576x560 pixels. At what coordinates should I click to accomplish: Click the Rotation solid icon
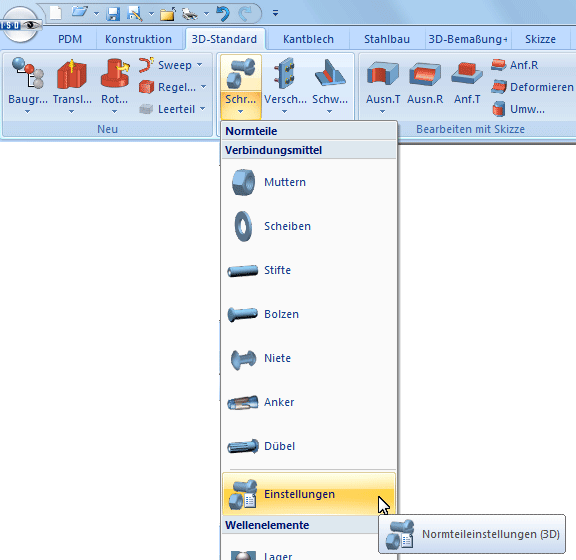point(115,73)
